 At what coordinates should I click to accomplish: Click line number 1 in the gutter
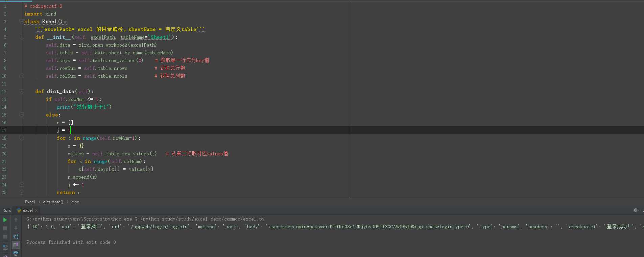[x=5, y=6]
